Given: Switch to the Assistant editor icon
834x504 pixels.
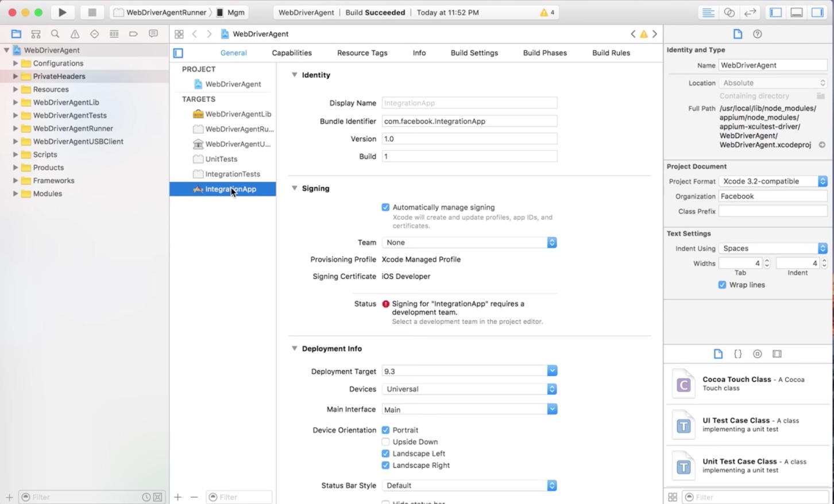Looking at the screenshot, I should click(x=729, y=12).
